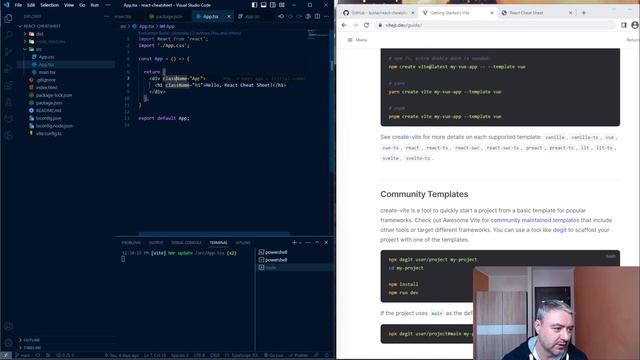
Task: Expand the Outline section
Action: (x=31, y=340)
